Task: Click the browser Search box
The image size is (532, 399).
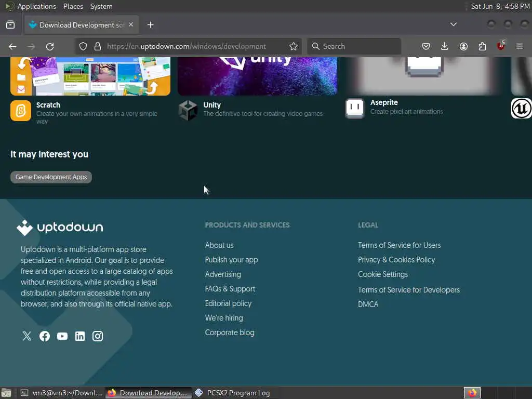Action: pos(354,46)
